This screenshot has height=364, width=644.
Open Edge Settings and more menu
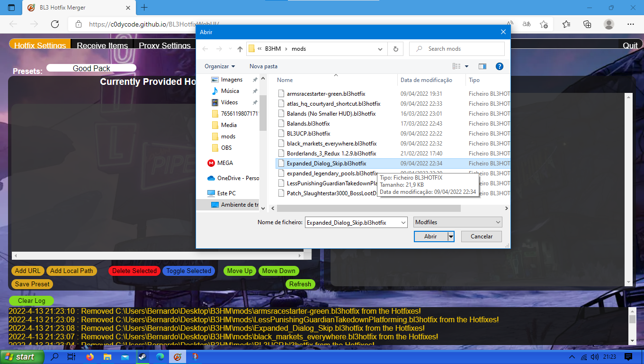point(631,24)
